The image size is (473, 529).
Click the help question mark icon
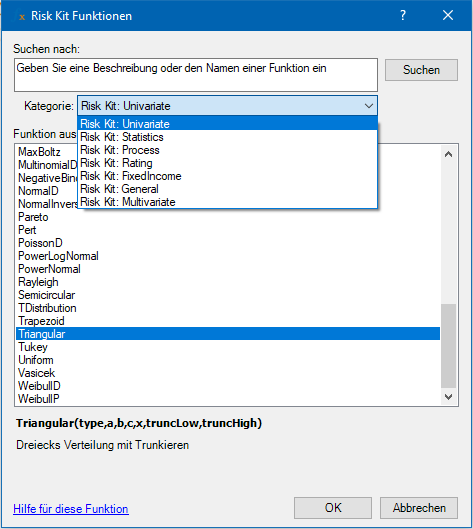point(403,15)
